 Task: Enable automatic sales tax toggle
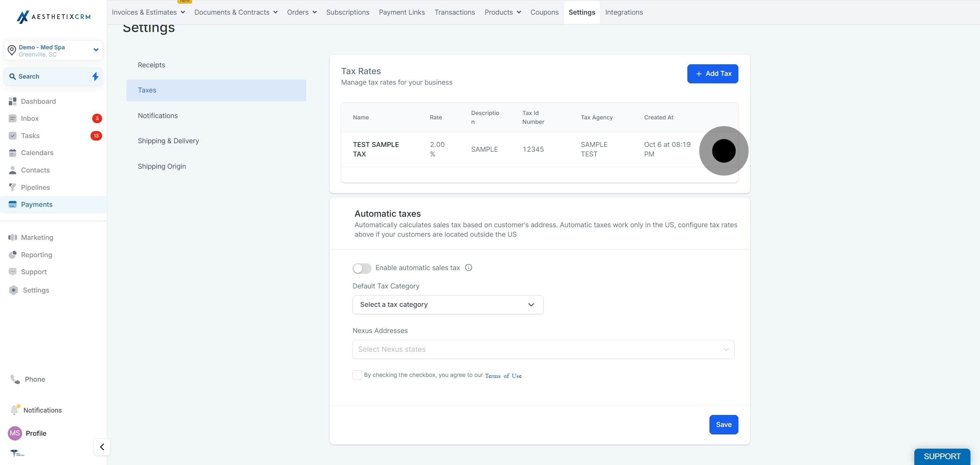(362, 268)
